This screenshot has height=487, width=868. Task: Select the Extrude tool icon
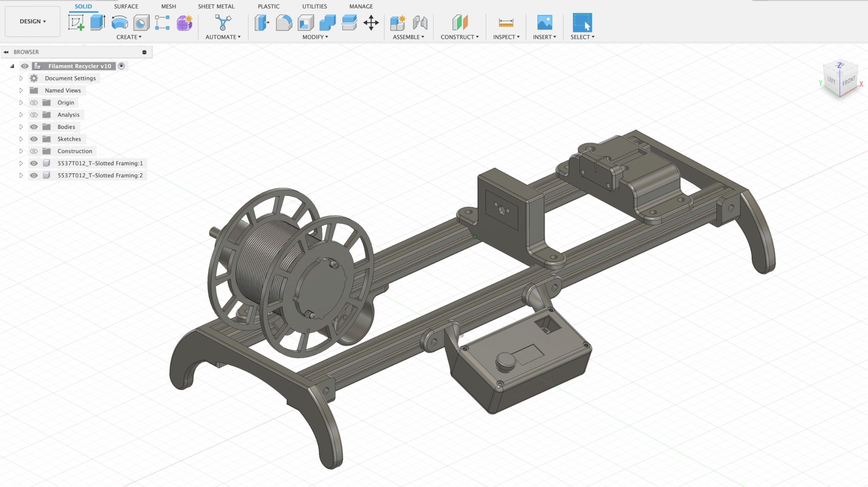[98, 23]
